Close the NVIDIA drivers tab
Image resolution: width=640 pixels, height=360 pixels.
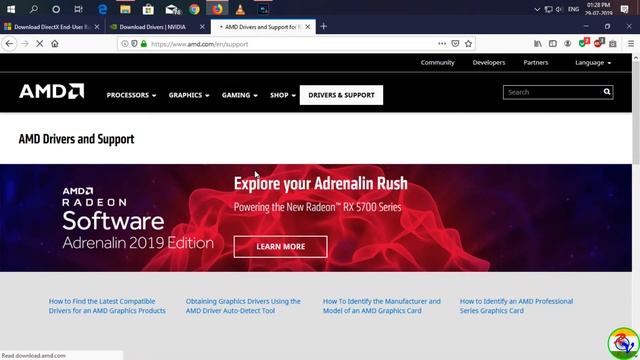(x=202, y=27)
